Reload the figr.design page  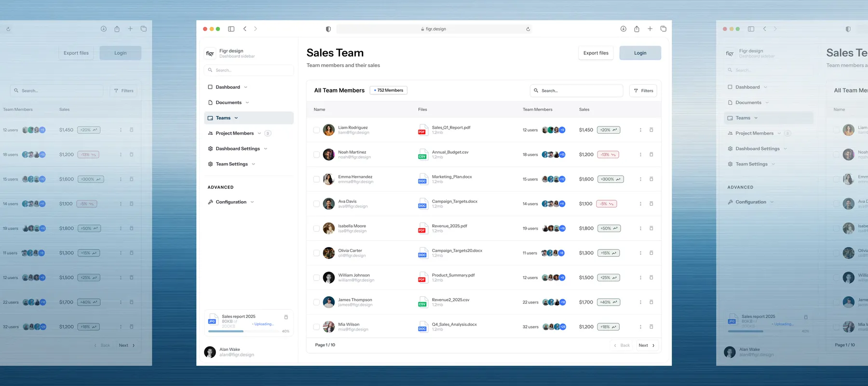pos(528,29)
